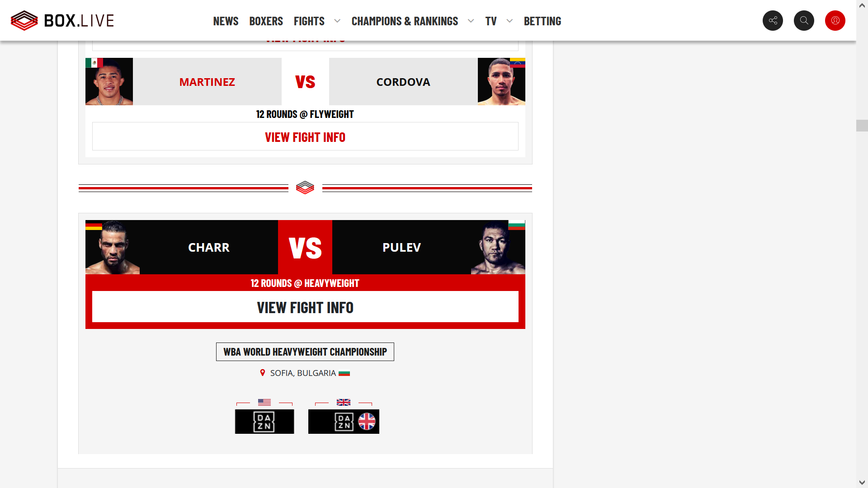868x488 pixels.
Task: Click the search icon
Action: coord(804,20)
